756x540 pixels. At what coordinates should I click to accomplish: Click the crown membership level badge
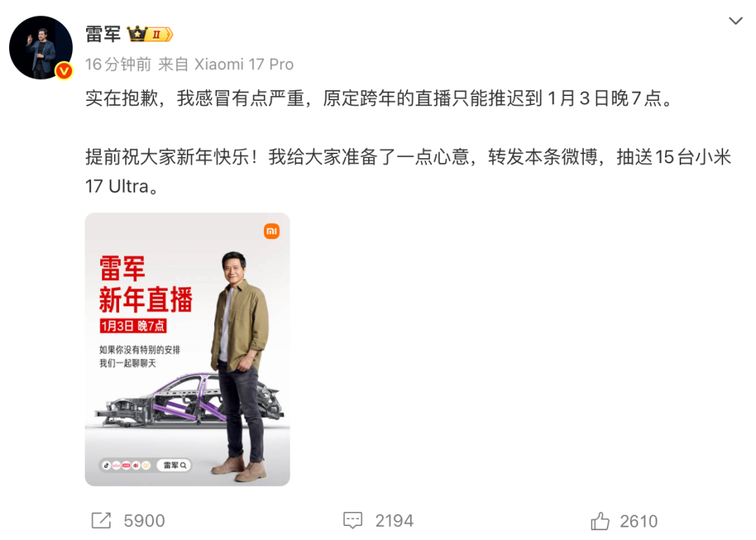point(150,34)
